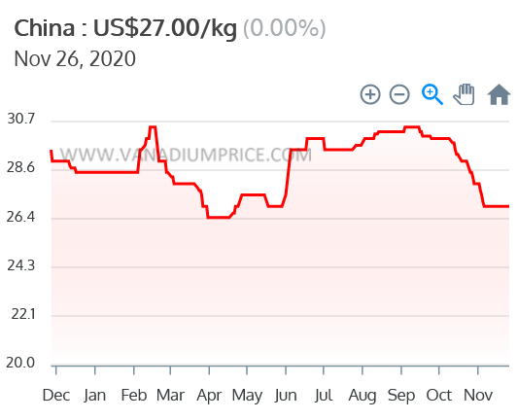Click the Jun label on x-axis

286,396
